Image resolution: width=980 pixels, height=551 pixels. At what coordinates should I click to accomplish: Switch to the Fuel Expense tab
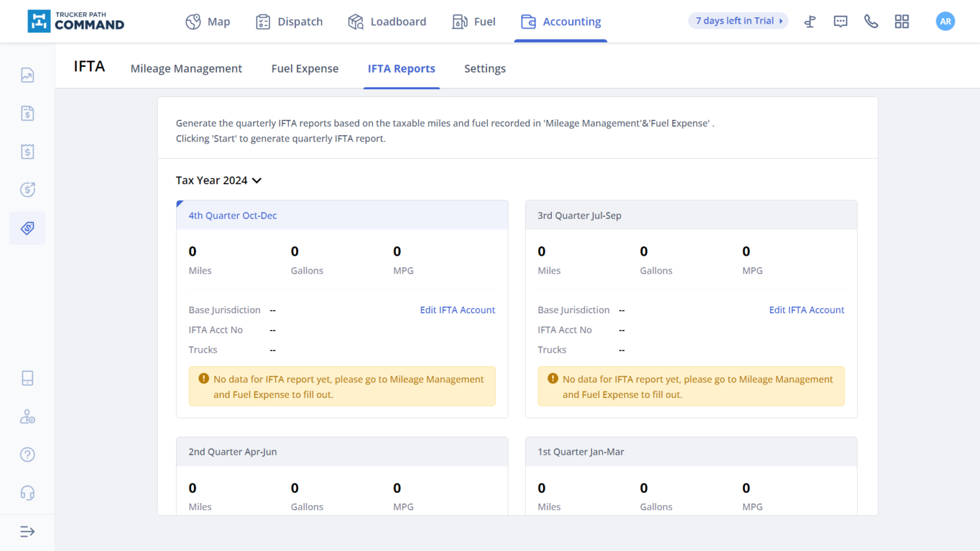(x=304, y=68)
